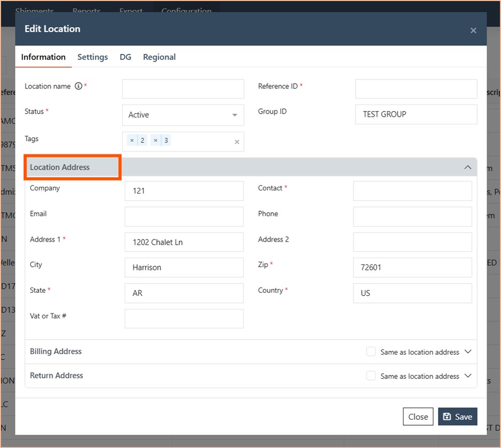Collapse the Location Address section chevron
Image resolution: width=501 pixels, height=448 pixels.
tap(467, 167)
